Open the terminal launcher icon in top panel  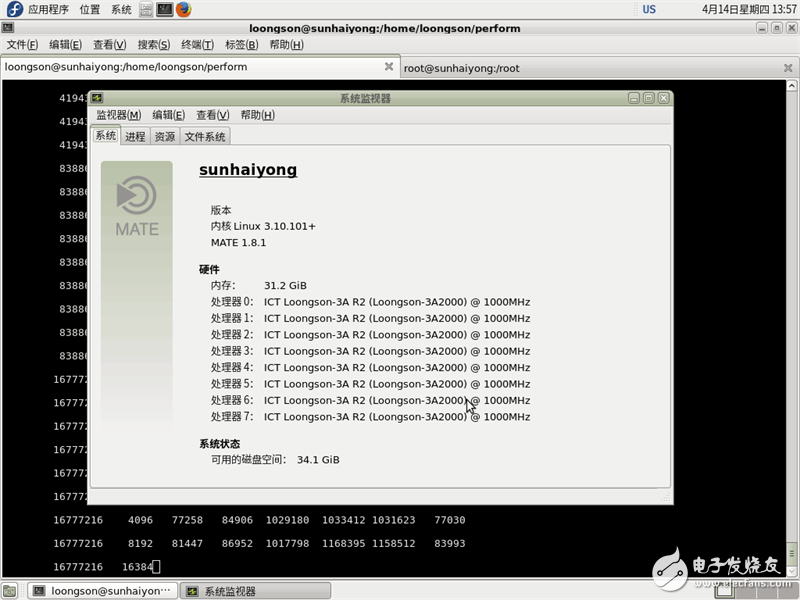[x=165, y=9]
